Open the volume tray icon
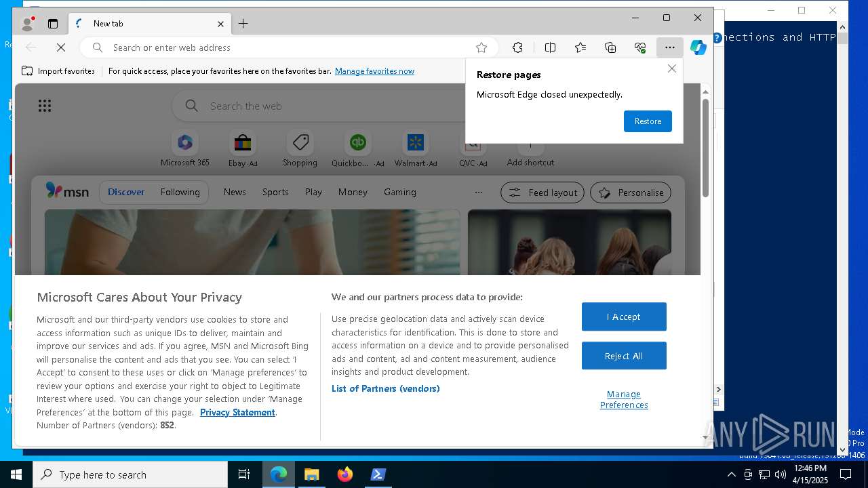The width and height of the screenshot is (868, 488). tap(781, 474)
